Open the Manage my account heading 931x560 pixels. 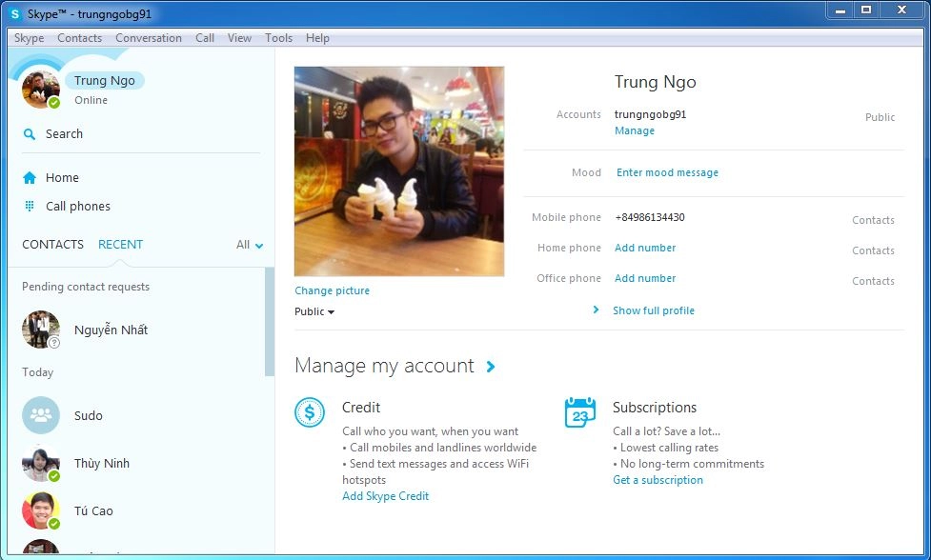(x=384, y=366)
